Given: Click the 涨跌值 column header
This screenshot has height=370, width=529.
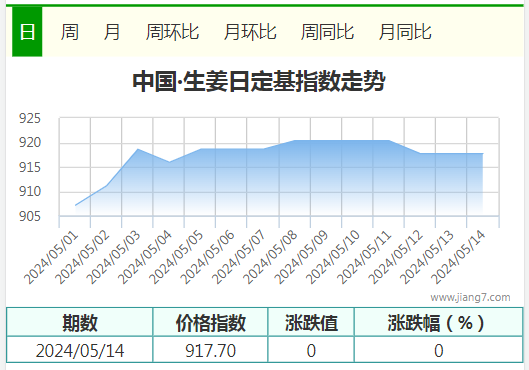Looking at the screenshot, I should 311,322.
